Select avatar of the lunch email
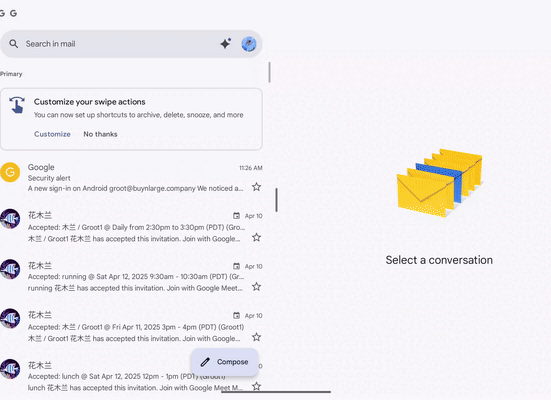Image resolution: width=551 pixels, height=400 pixels. click(x=10, y=369)
